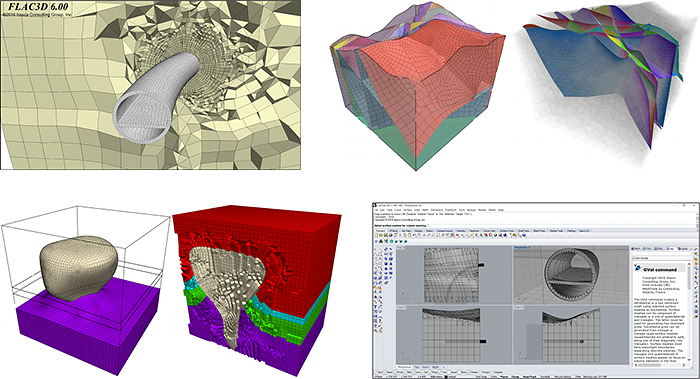Click the GVol command help icon
700x379 pixels.
(x=638, y=267)
